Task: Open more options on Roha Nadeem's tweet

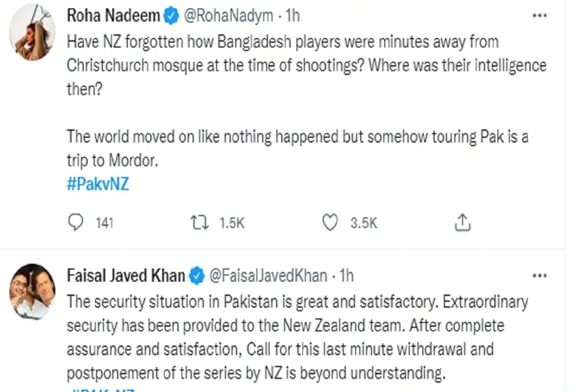Action: (x=539, y=16)
